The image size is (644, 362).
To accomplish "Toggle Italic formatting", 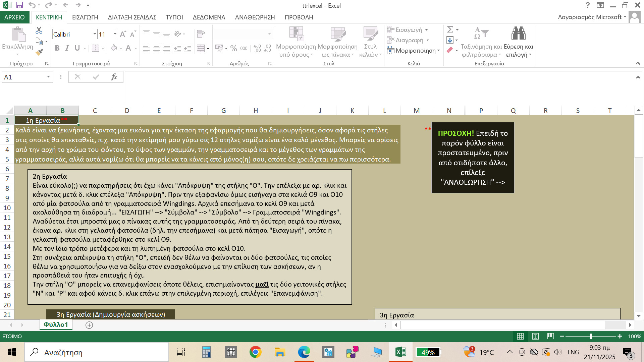I will (x=67, y=48).
